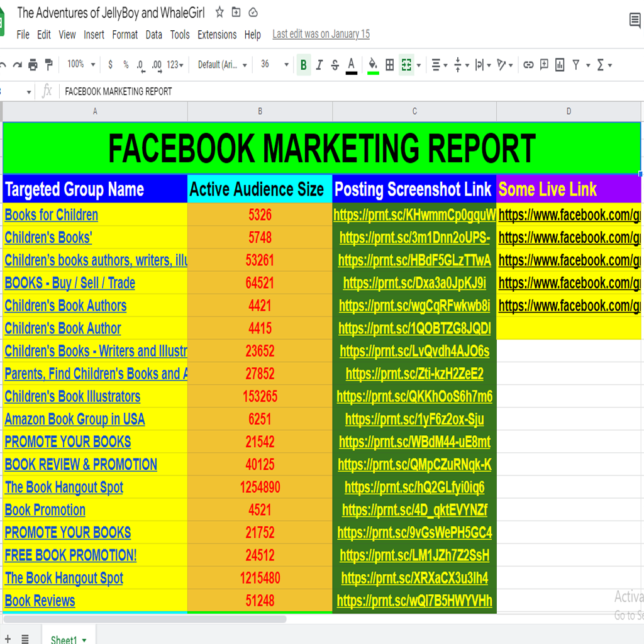Open the fill color picker

pyautogui.click(x=373, y=65)
